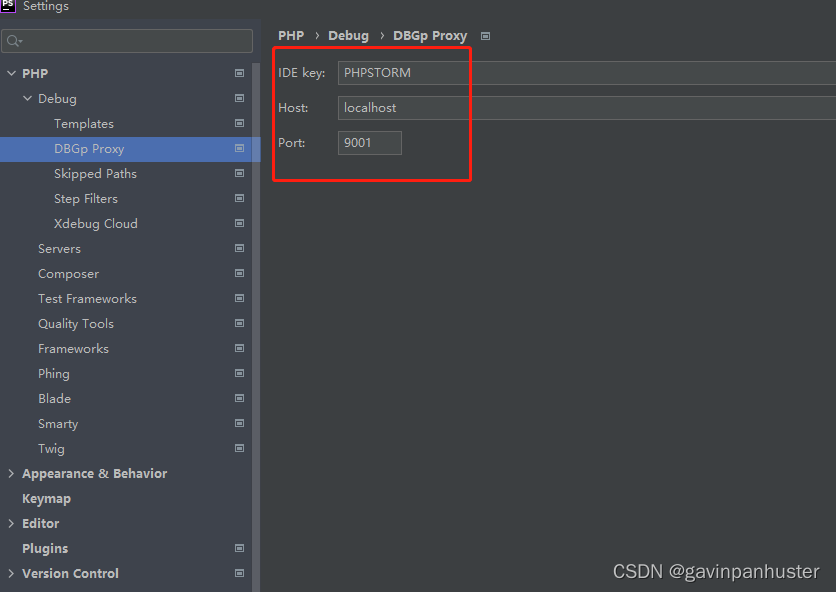Open the Smarty settings page
The width and height of the screenshot is (836, 592).
coord(58,424)
